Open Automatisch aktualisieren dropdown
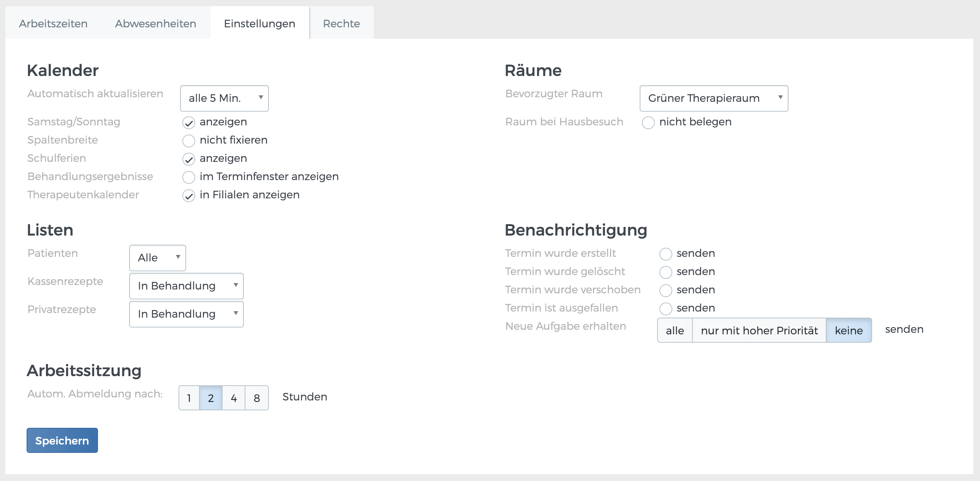Viewport: 980px width, 481px height. coord(224,98)
